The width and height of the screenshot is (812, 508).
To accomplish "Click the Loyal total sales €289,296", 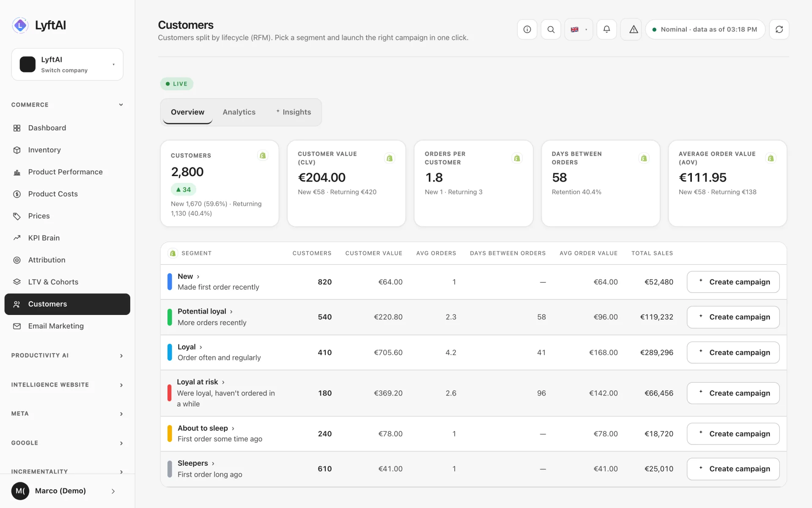I will tap(656, 353).
